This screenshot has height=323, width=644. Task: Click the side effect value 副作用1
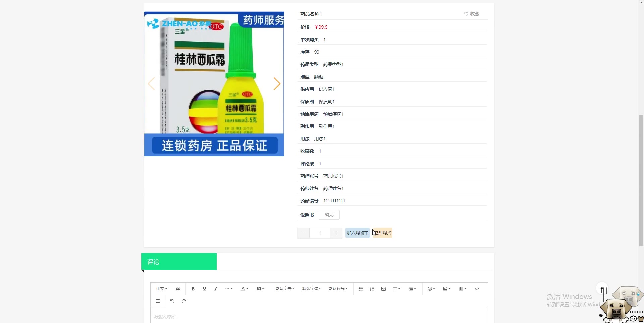pyautogui.click(x=327, y=126)
